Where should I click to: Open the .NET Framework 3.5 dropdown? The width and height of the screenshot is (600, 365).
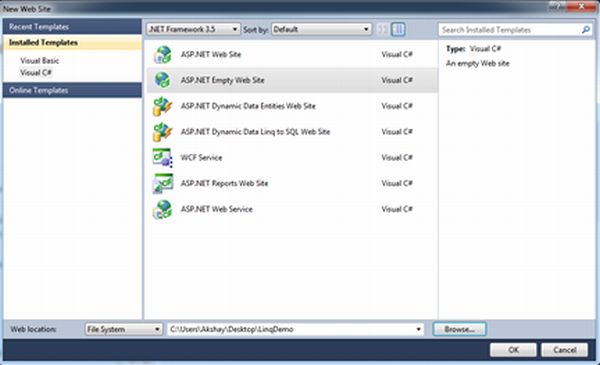193,29
